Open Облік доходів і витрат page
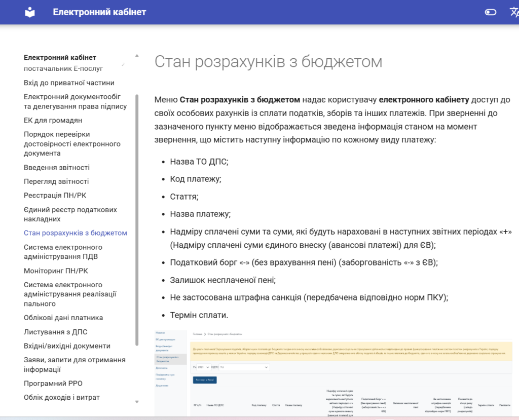519x420 pixels. pyautogui.click(x=62, y=397)
